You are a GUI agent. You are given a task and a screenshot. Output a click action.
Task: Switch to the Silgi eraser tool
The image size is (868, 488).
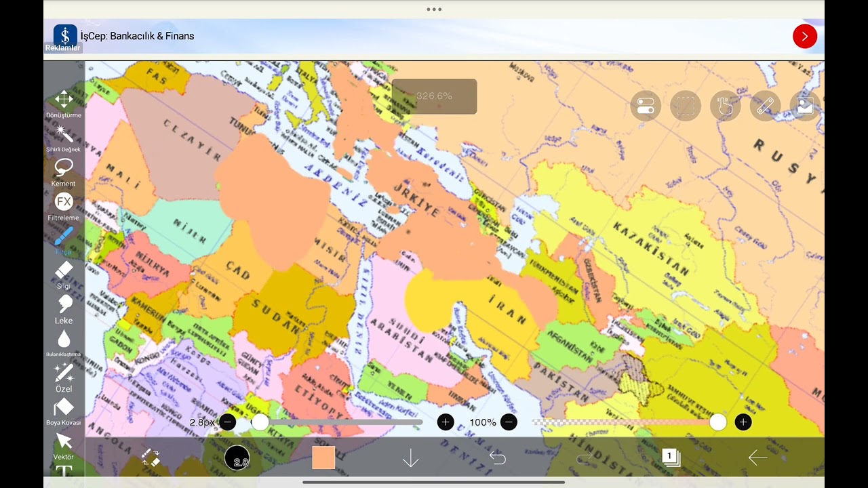pos(64,275)
